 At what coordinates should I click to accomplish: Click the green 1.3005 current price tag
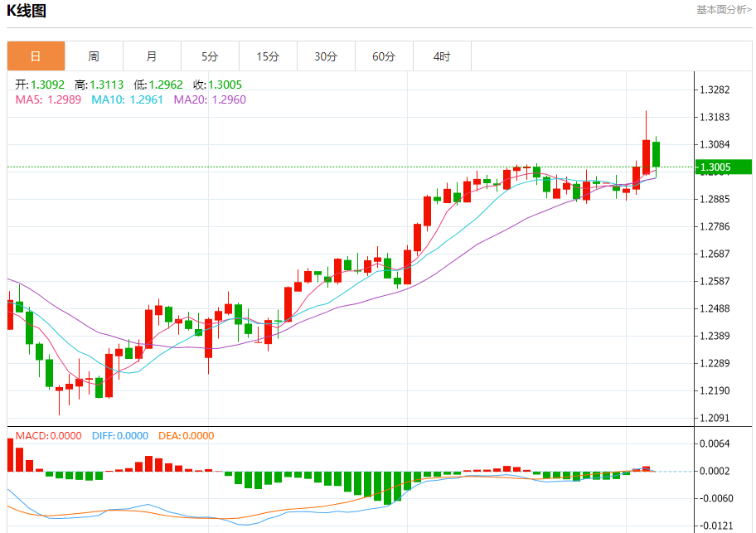pos(723,167)
